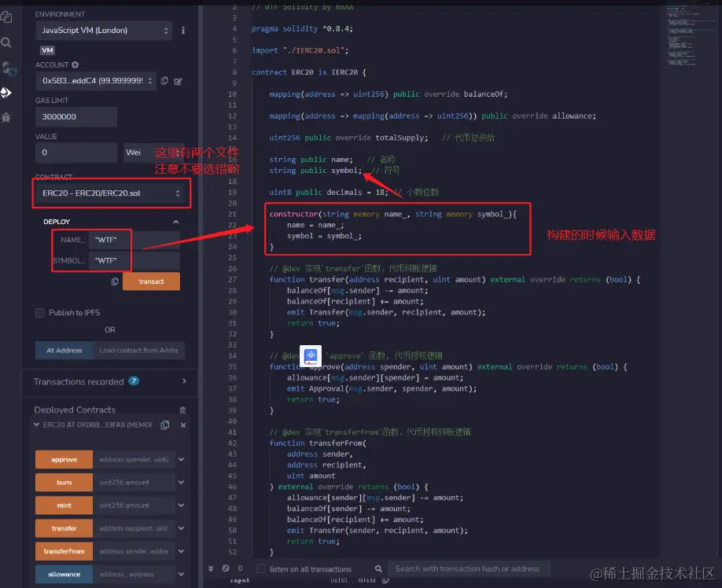Click the pragma solidity code line
This screenshot has height=588, width=722.
302,28
